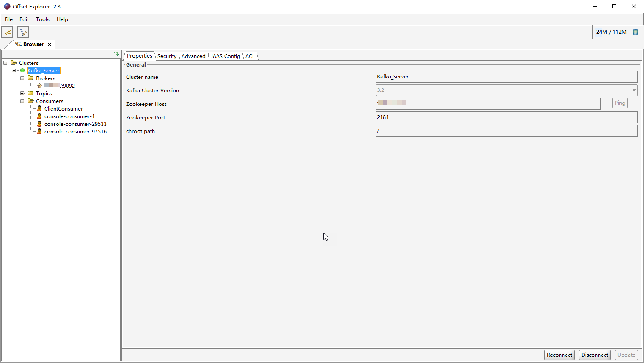The width and height of the screenshot is (644, 363).
Task: Click the edit tree toolbar icon
Action: (x=23, y=32)
